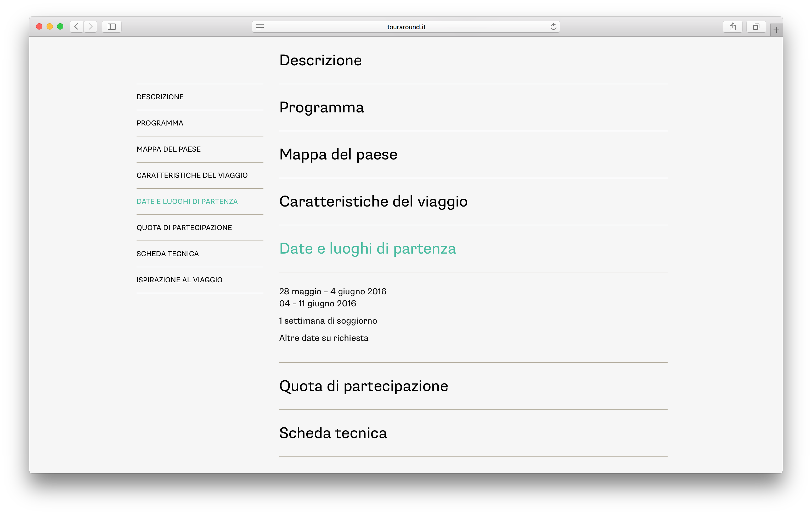Open Reader view icon in address bar
The height and width of the screenshot is (515, 812).
(260, 27)
